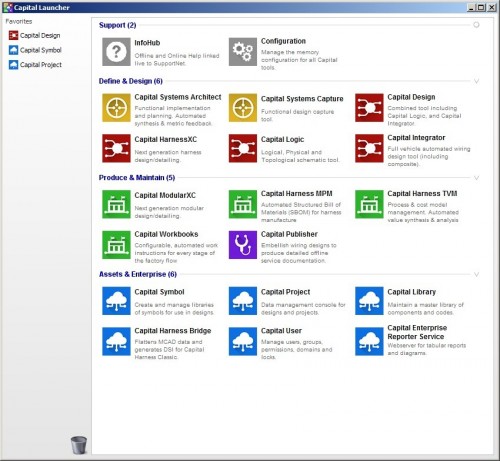Open the InfoHub question mark icon
Image resolution: width=500 pixels, height=461 pixels.
116,52
